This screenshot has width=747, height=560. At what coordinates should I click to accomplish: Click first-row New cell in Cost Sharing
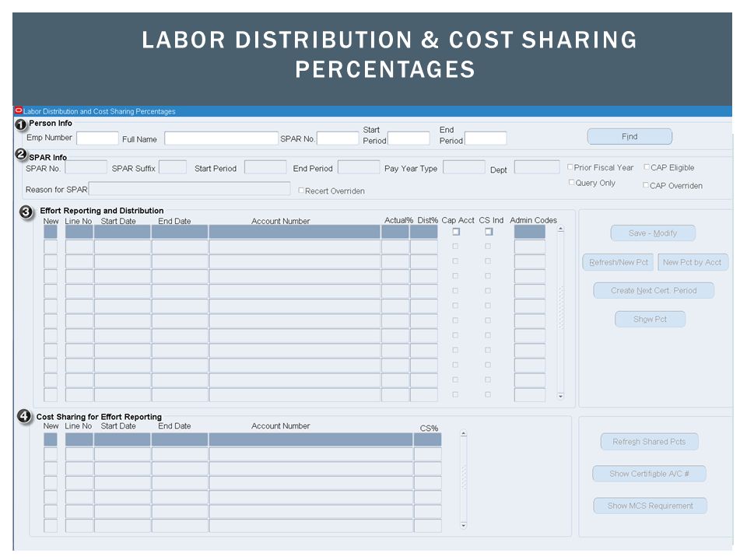pyautogui.click(x=51, y=440)
